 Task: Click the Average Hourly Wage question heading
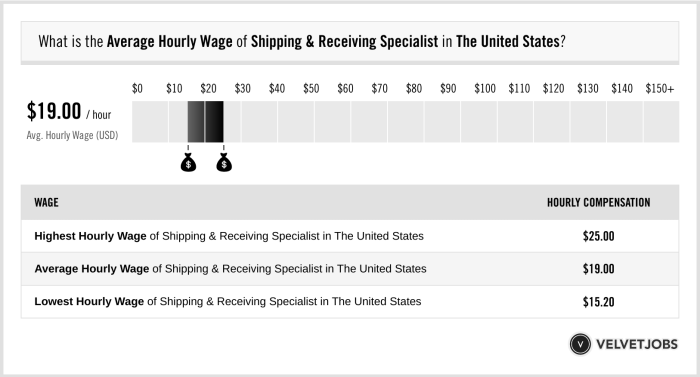point(302,42)
